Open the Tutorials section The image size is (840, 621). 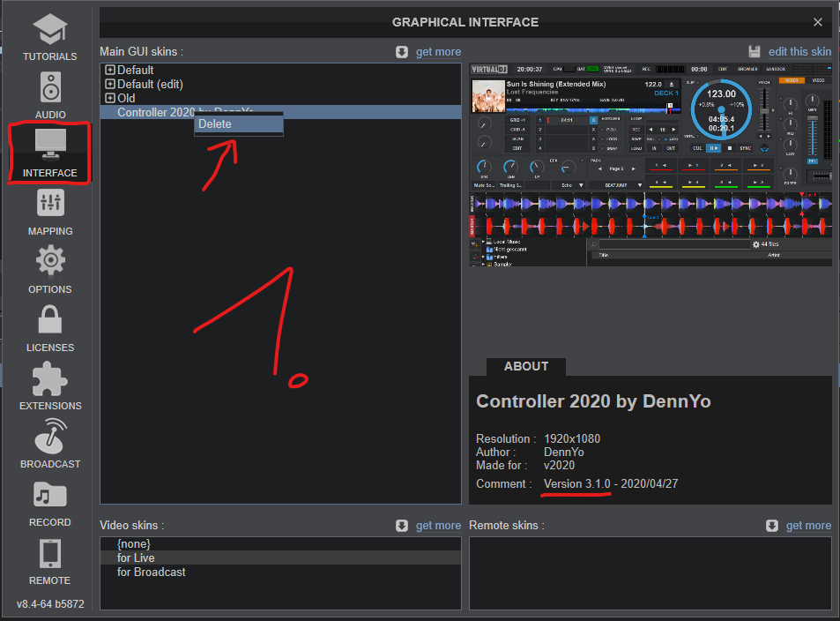point(50,37)
